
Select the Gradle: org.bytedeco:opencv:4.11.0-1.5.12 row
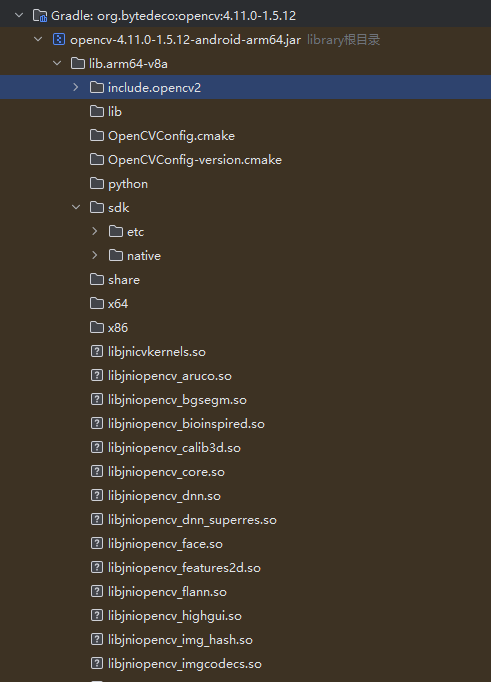click(245, 16)
